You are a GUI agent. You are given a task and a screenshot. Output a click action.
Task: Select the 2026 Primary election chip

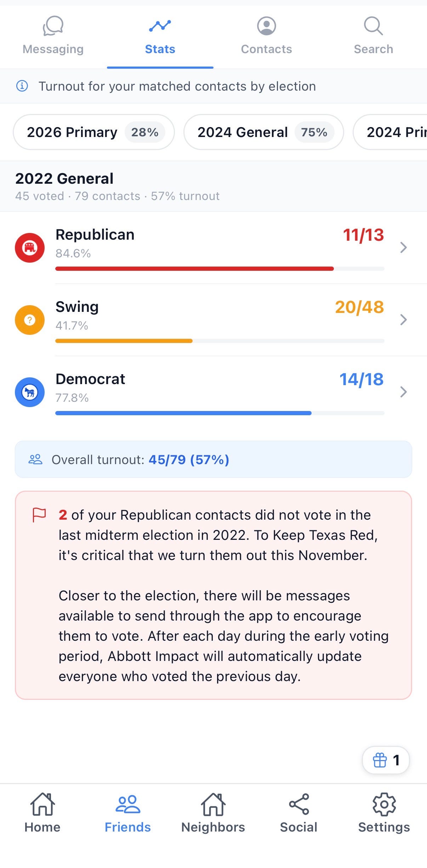coord(94,132)
